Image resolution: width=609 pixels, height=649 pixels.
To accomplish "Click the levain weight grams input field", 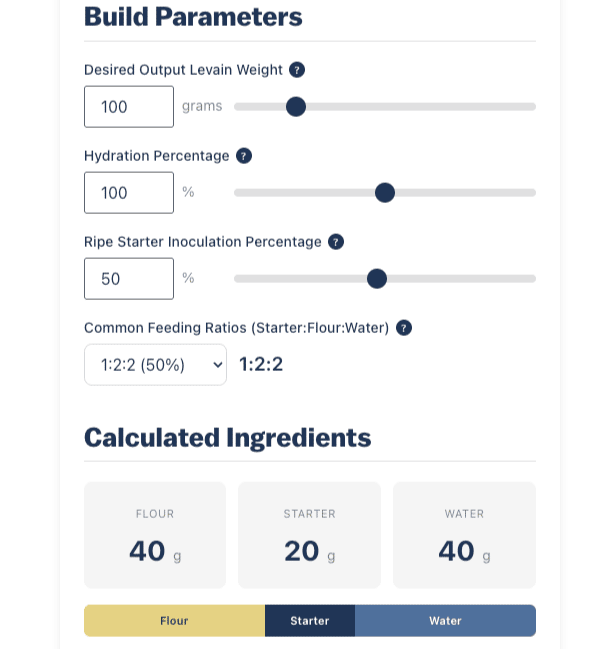I will 129,107.
